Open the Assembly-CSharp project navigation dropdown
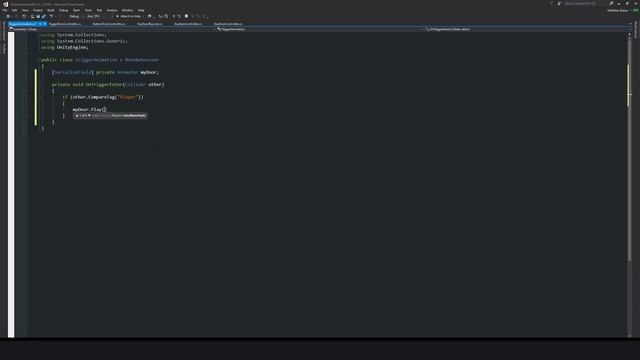The image size is (640, 360). pyautogui.click(x=112, y=29)
